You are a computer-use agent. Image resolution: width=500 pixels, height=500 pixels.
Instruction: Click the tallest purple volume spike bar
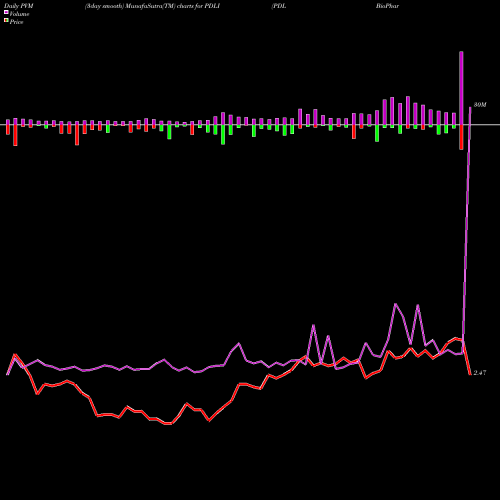[461, 88]
